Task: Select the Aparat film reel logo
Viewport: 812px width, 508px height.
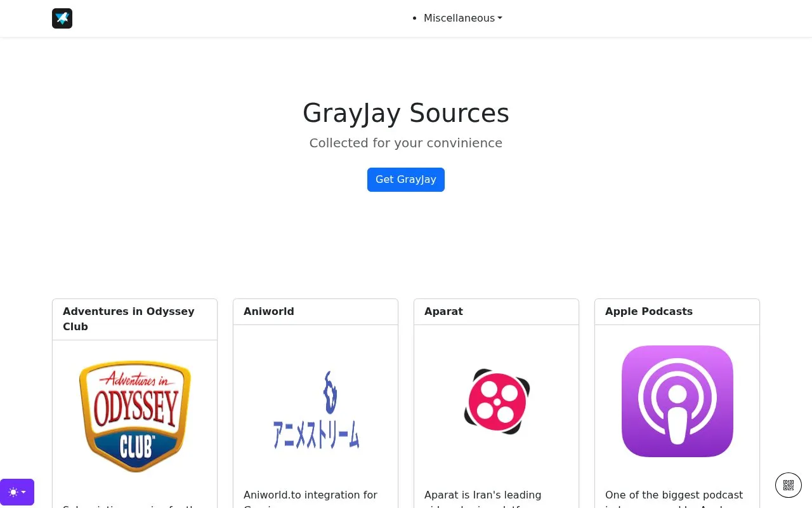Action: click(x=497, y=401)
